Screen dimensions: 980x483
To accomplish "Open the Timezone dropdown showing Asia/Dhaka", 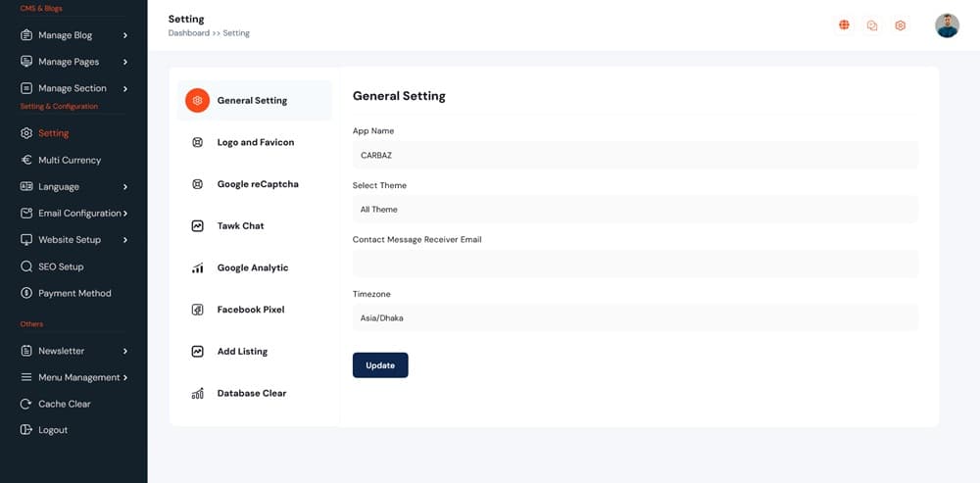I will tap(634, 317).
